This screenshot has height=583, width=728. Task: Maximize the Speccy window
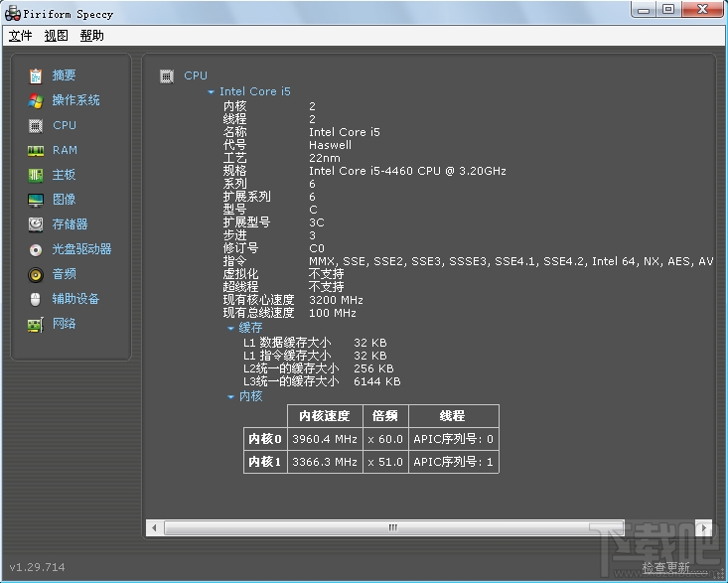pyautogui.click(x=668, y=9)
